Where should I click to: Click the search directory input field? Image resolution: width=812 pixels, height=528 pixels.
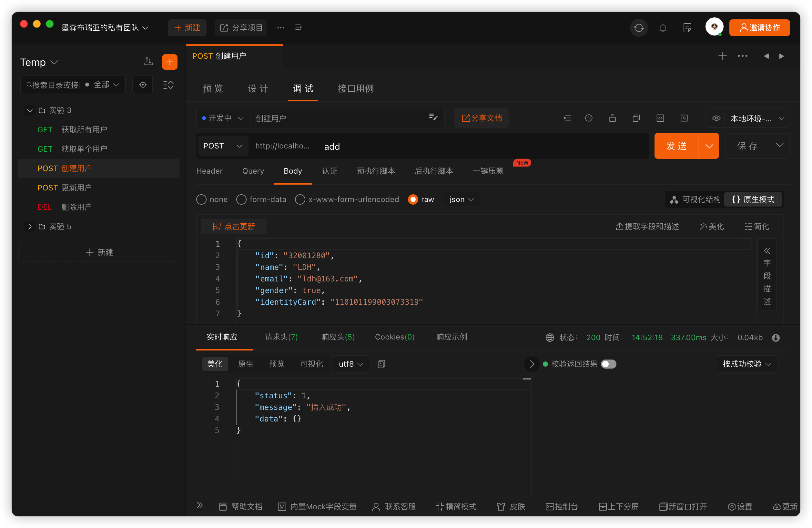coord(54,85)
